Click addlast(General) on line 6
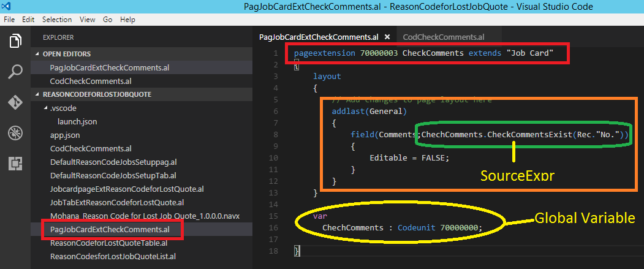 (x=369, y=112)
